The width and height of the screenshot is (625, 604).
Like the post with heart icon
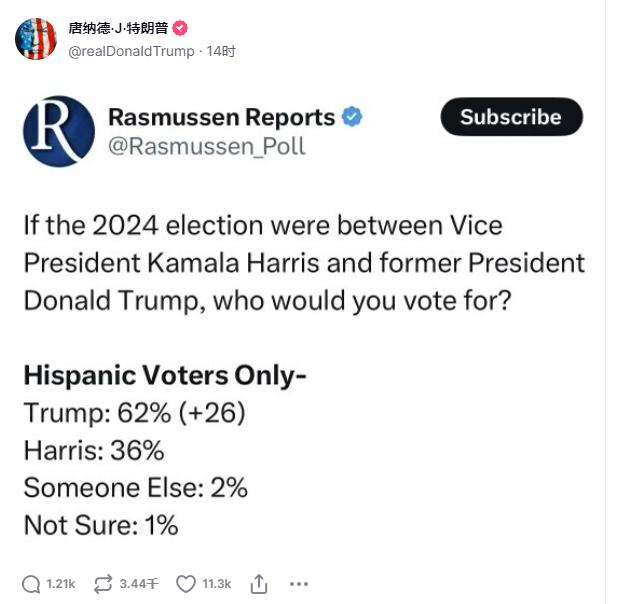pos(186,584)
